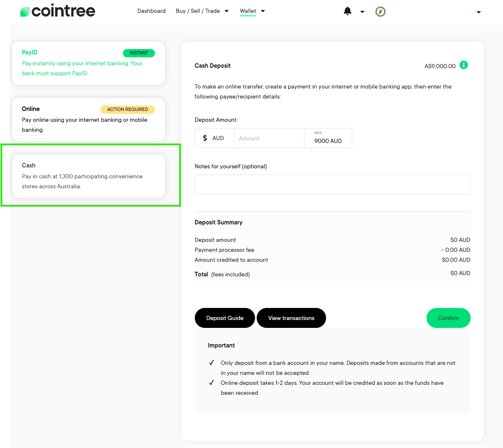Click the green info icon beside A$9,000.00

(464, 65)
